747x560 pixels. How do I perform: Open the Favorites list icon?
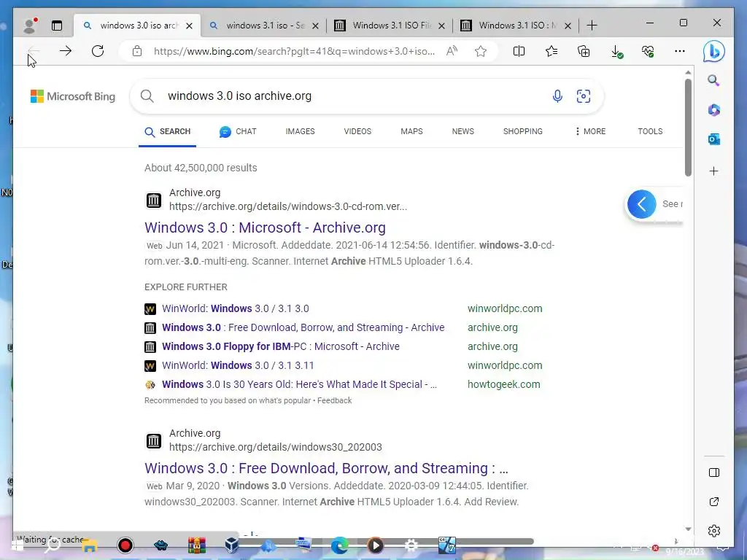point(551,51)
